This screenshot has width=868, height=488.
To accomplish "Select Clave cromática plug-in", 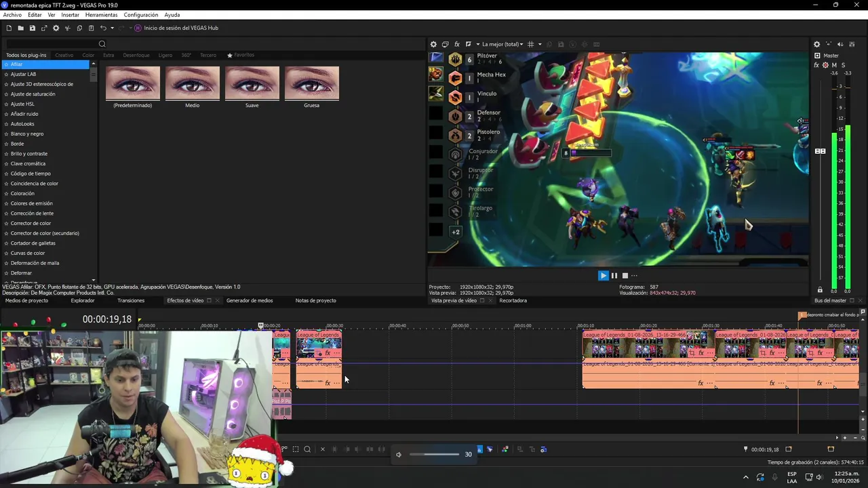I will 28,163.
